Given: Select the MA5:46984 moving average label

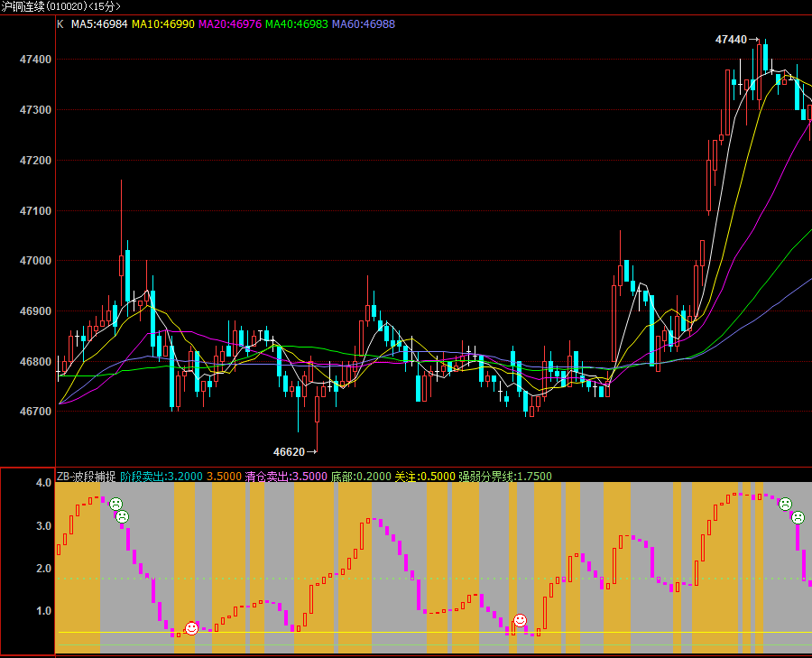Looking at the screenshot, I should click(x=98, y=24).
